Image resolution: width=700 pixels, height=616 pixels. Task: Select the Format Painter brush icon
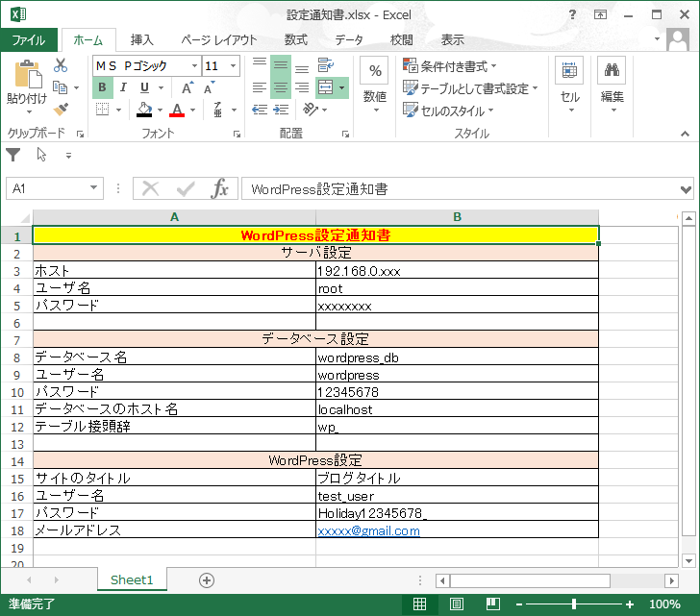pyautogui.click(x=61, y=110)
